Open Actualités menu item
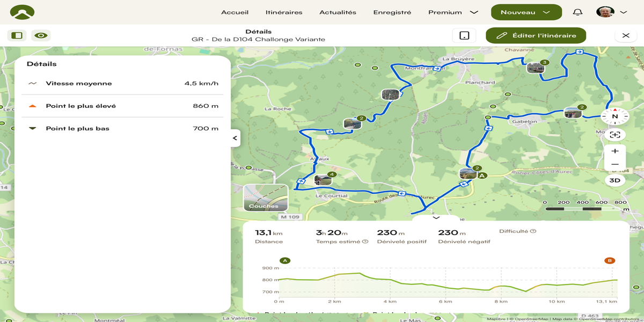This screenshot has height=322, width=644. pos(338,12)
